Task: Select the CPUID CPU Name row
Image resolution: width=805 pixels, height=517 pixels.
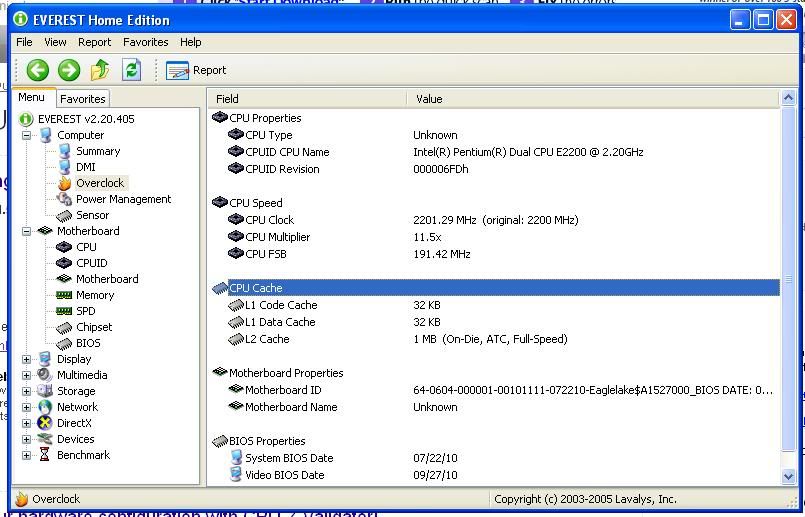Action: 495,152
